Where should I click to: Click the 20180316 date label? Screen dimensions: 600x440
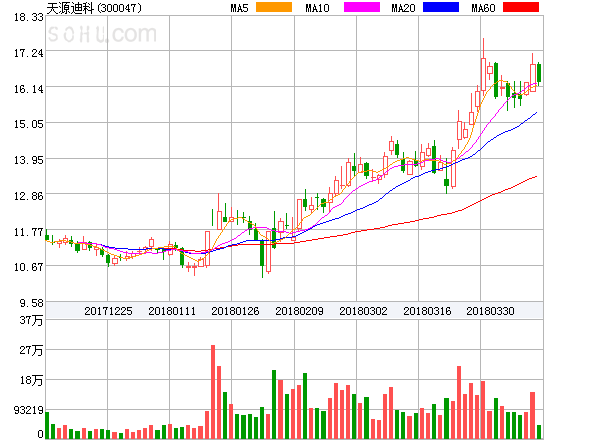coord(427,311)
